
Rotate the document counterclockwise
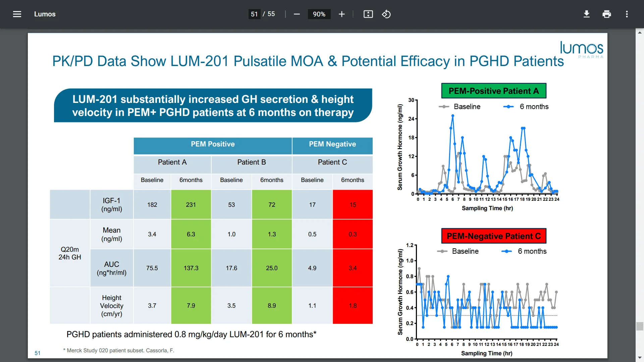coord(386,14)
